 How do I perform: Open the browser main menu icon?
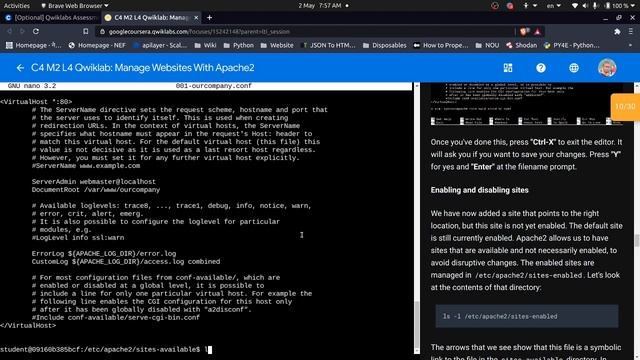click(x=631, y=31)
